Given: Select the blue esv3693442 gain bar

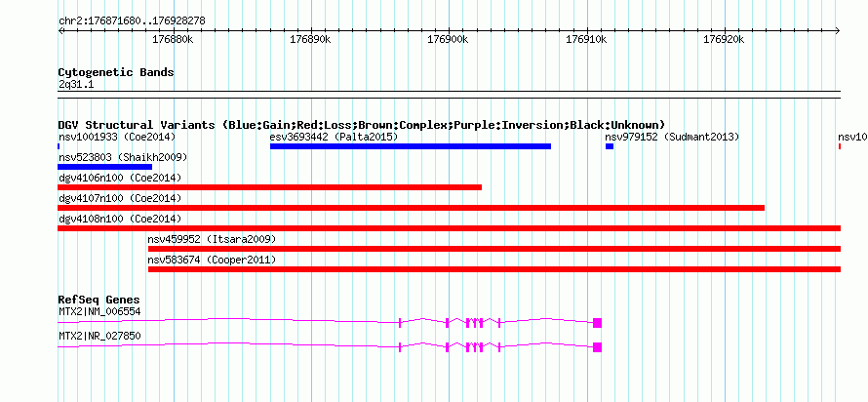Looking at the screenshot, I should point(411,146).
